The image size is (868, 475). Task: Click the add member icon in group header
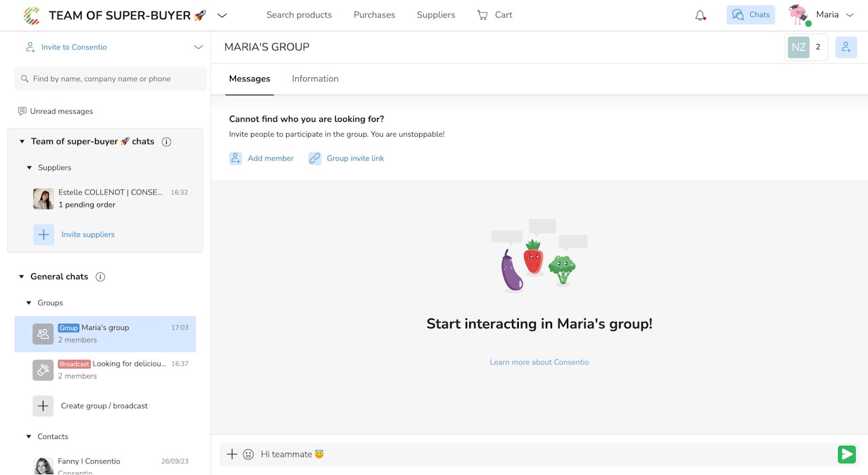coord(846,47)
